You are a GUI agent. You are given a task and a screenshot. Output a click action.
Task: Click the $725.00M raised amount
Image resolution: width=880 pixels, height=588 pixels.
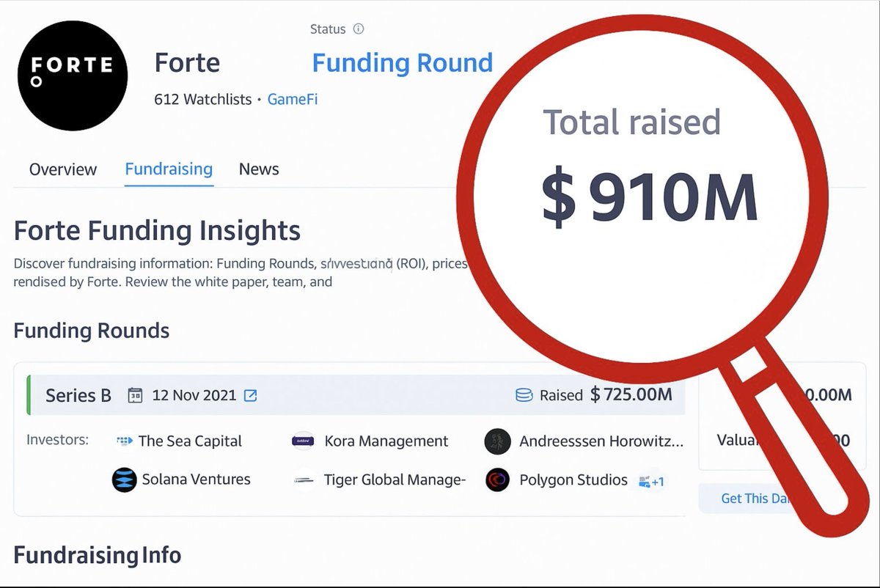(631, 395)
